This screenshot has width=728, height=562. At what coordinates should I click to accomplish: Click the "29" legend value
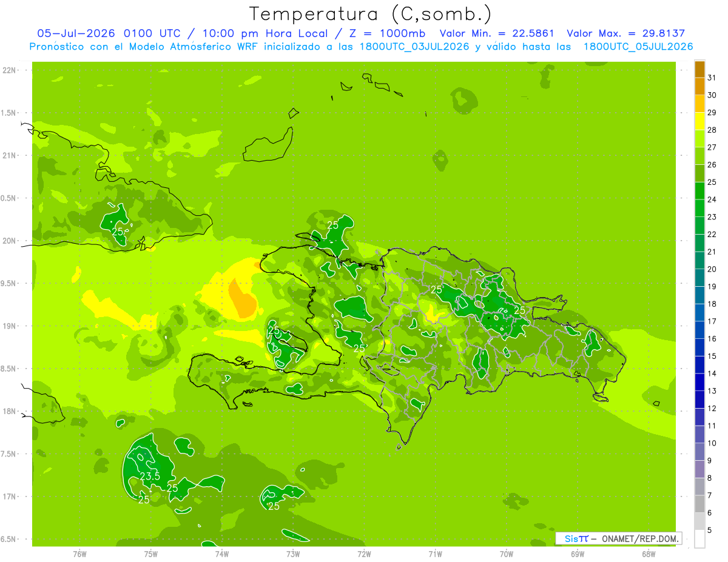click(x=712, y=113)
